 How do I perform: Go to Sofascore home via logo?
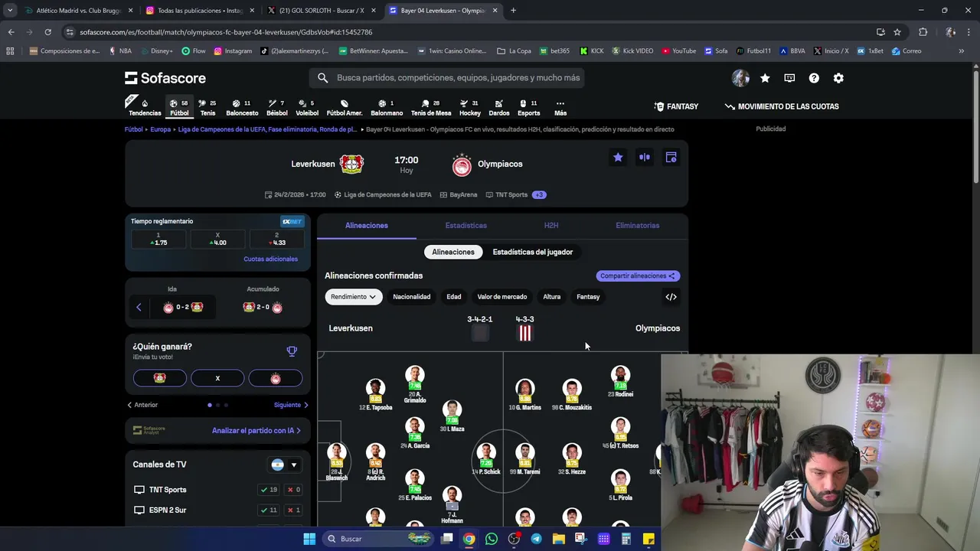165,78
